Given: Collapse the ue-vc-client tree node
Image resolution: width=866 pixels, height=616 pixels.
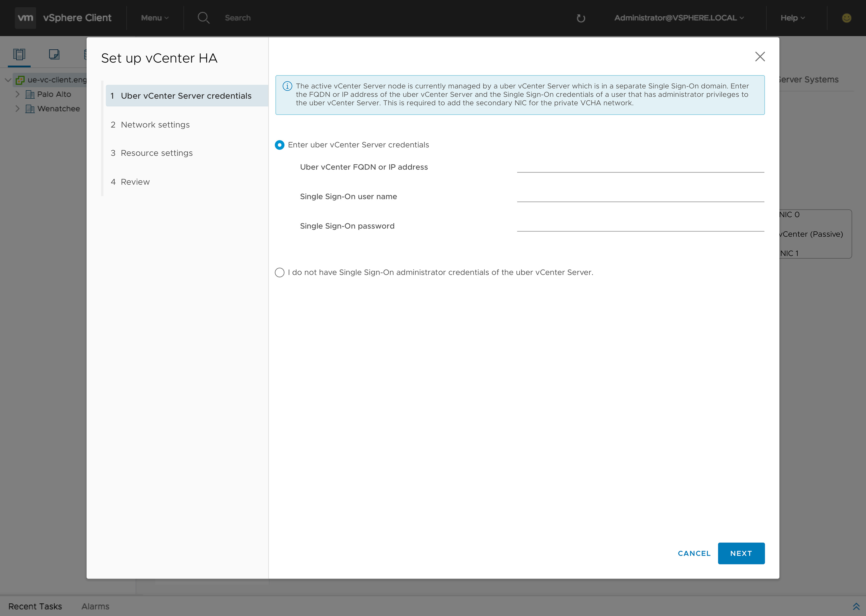Looking at the screenshot, I should [x=8, y=80].
